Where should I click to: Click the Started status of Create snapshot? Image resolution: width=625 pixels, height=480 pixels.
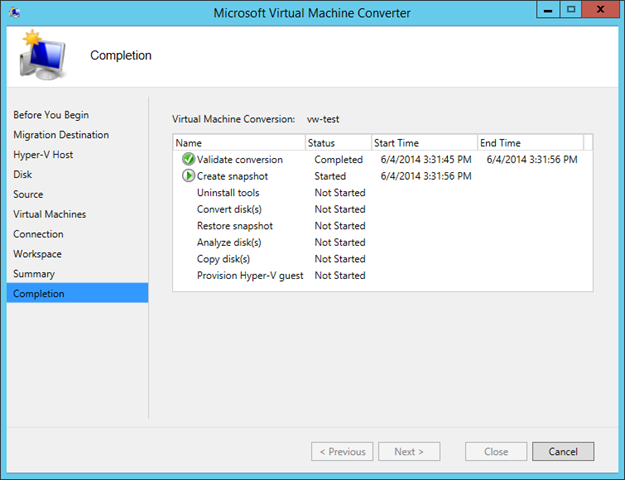[330, 176]
